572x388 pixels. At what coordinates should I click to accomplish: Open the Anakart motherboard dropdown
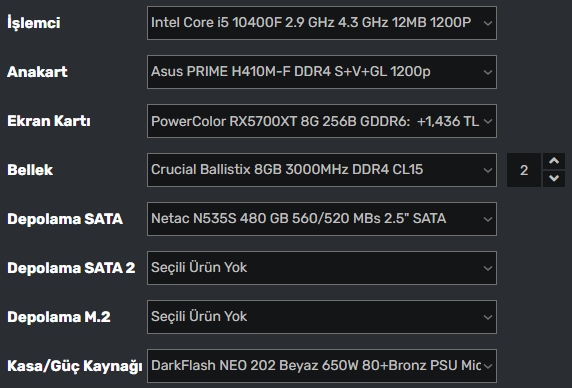[322, 72]
